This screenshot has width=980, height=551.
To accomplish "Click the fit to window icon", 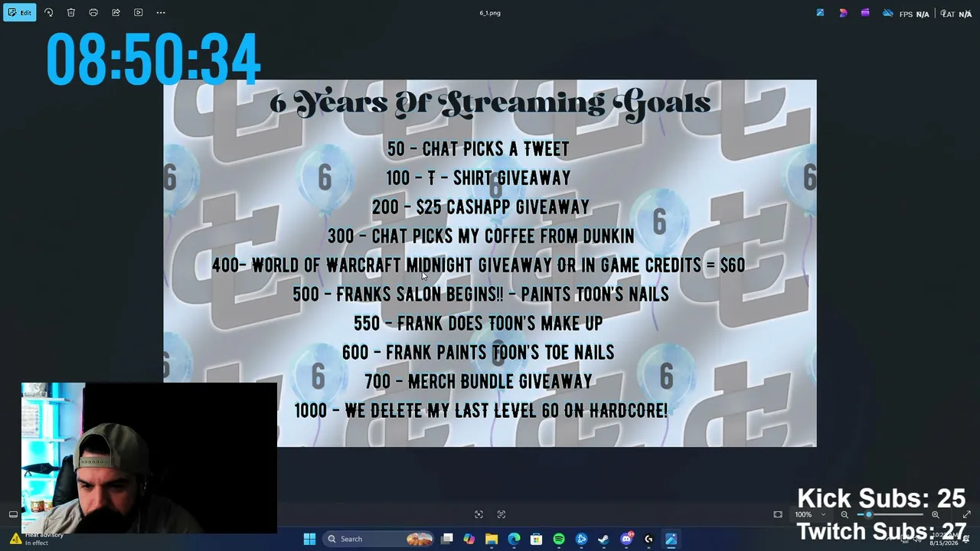I will tap(778, 514).
